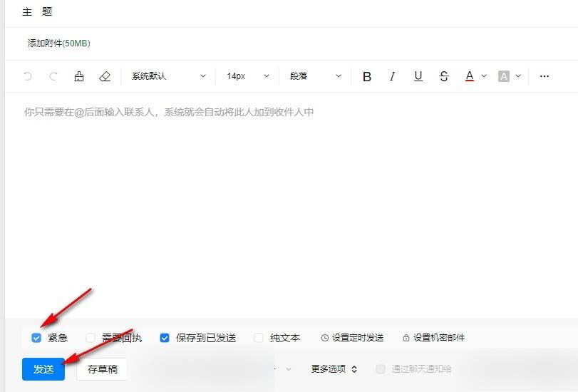This screenshot has width=578, height=392.
Task: Apply the text background highlight color
Action: pyautogui.click(x=504, y=76)
